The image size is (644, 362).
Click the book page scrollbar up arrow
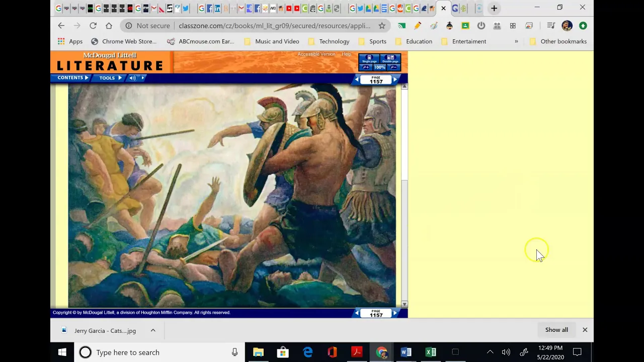pyautogui.click(x=405, y=87)
